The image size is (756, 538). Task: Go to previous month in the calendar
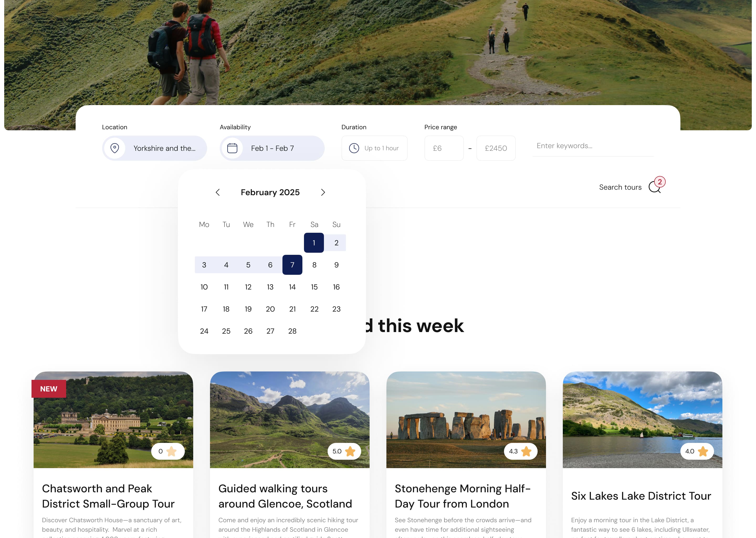pos(218,192)
